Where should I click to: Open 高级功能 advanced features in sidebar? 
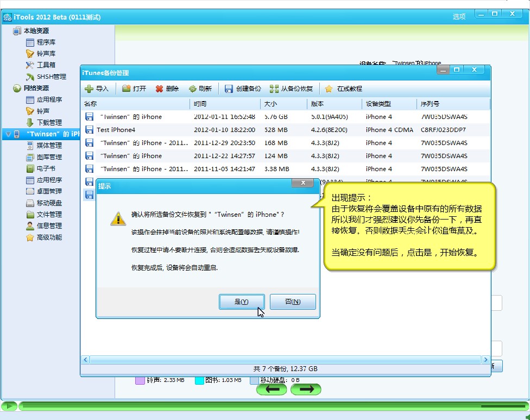[44, 237]
